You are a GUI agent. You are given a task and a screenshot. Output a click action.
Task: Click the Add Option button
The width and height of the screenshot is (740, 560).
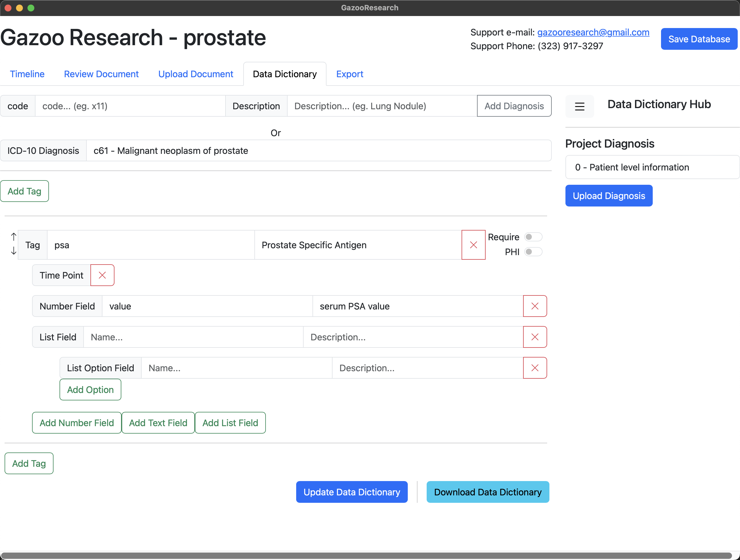click(x=90, y=390)
